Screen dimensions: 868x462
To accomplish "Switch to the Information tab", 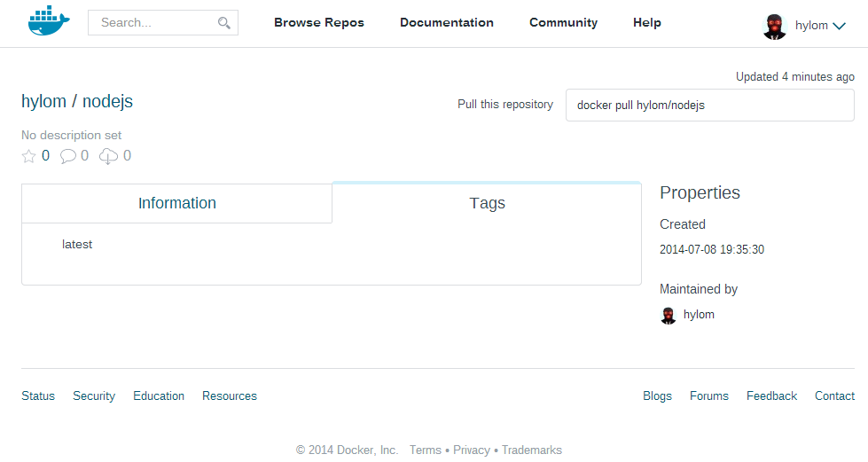I will coord(176,203).
